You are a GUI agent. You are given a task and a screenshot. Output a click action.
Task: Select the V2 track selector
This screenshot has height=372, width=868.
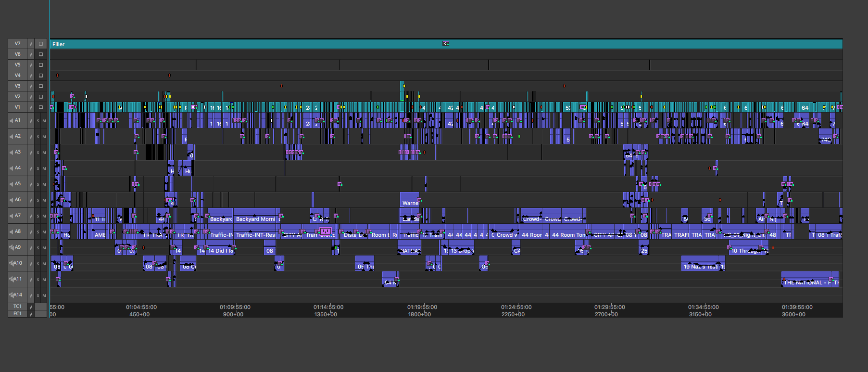pos(18,97)
